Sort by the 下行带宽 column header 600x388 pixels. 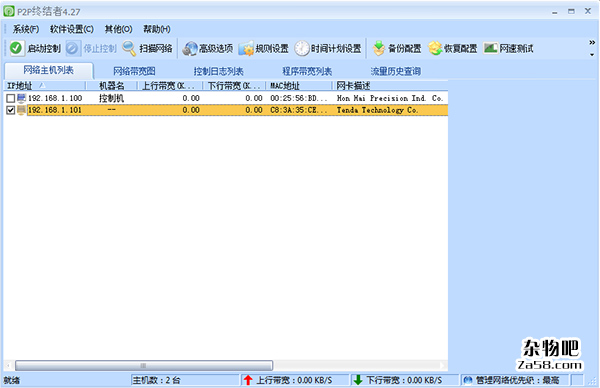(x=234, y=86)
